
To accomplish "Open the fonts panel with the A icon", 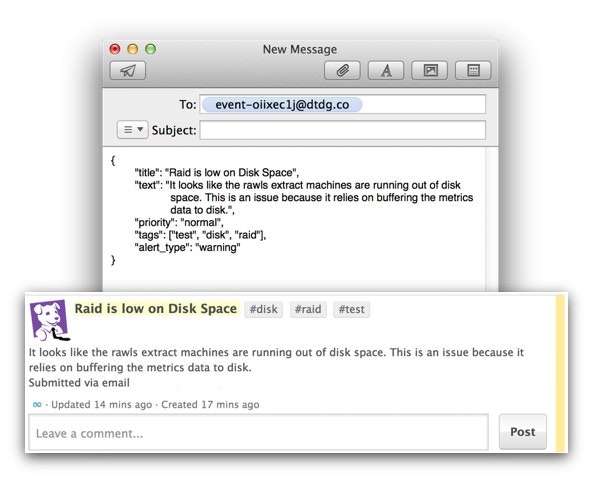I will click(x=386, y=71).
